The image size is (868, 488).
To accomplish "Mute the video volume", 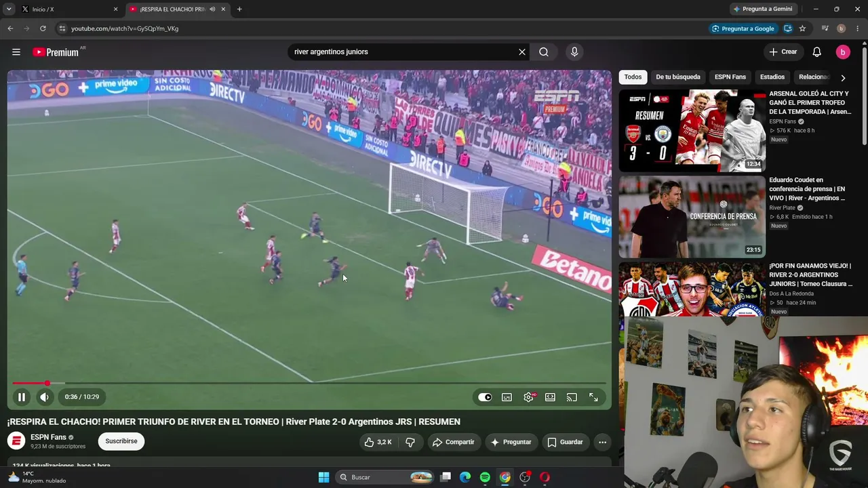I will (x=45, y=397).
